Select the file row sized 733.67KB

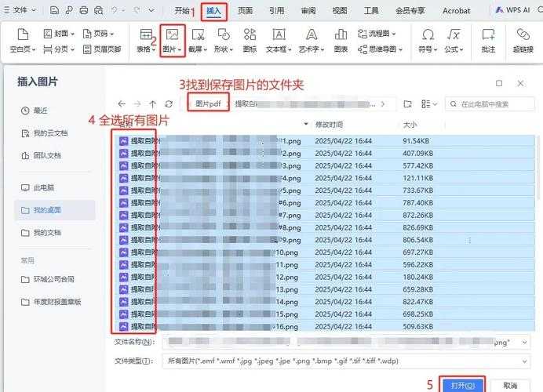(325, 191)
